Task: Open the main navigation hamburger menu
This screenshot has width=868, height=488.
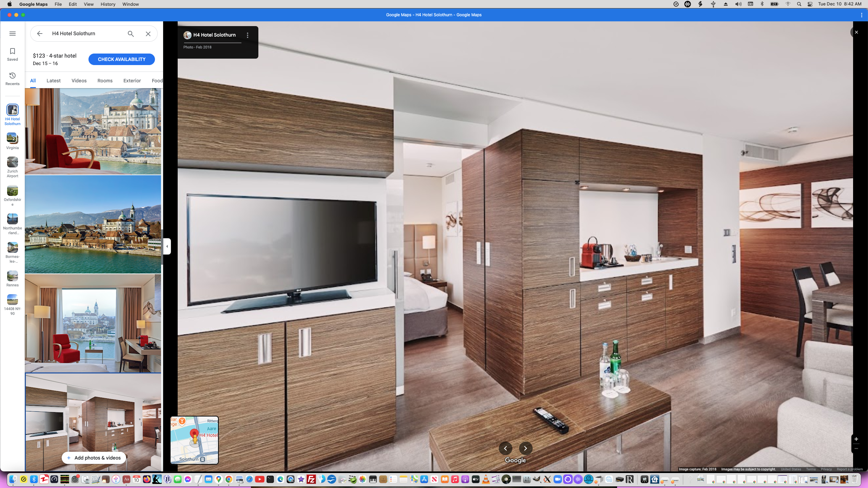Action: (13, 33)
